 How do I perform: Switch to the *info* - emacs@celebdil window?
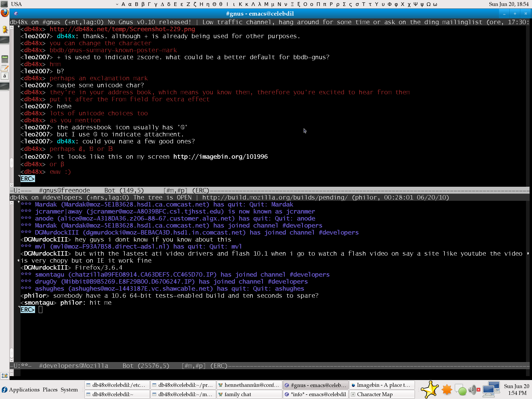[316, 394]
